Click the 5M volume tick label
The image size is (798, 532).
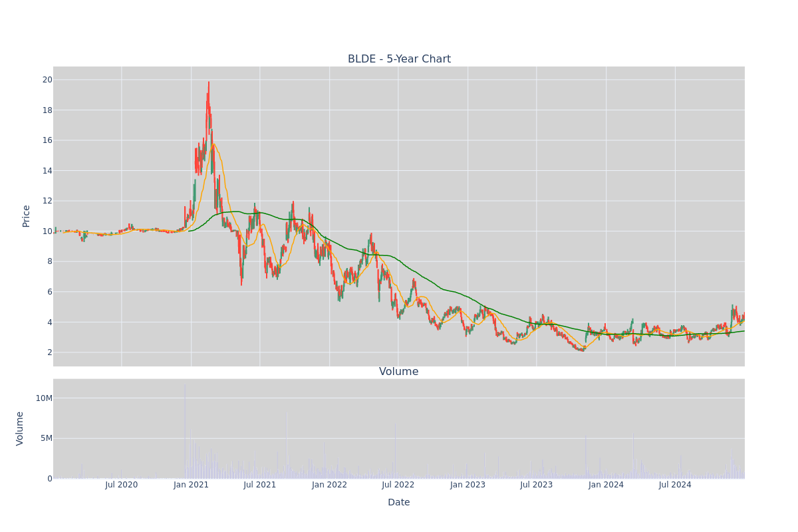click(x=47, y=438)
